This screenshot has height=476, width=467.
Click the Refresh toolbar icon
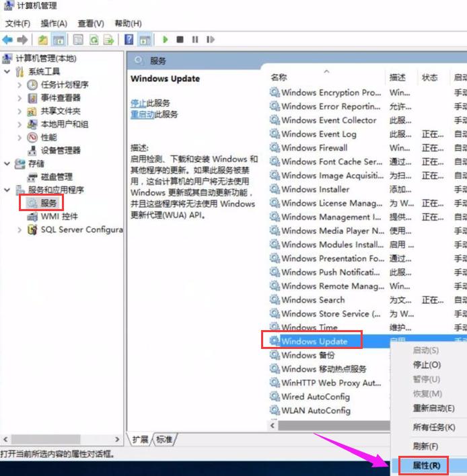click(x=94, y=40)
